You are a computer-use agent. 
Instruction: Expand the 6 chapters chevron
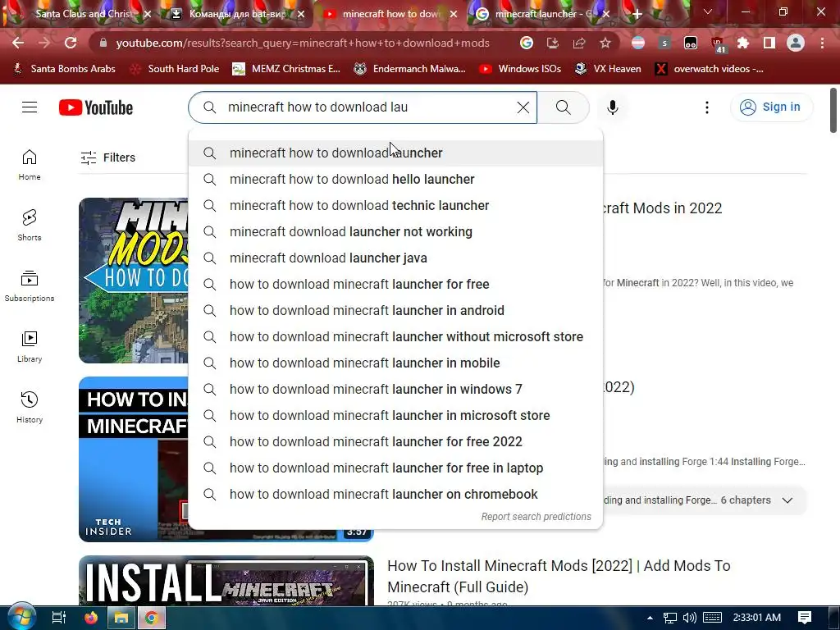pos(787,500)
